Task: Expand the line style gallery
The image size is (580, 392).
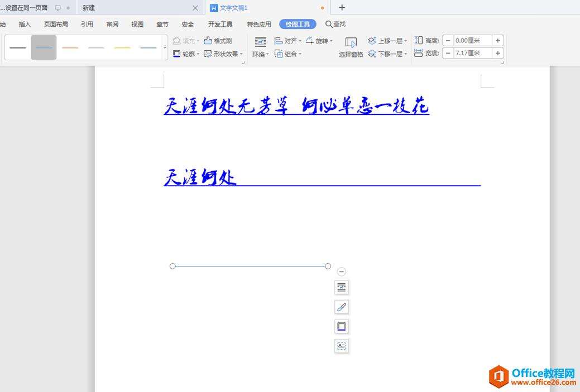Action: 165,47
